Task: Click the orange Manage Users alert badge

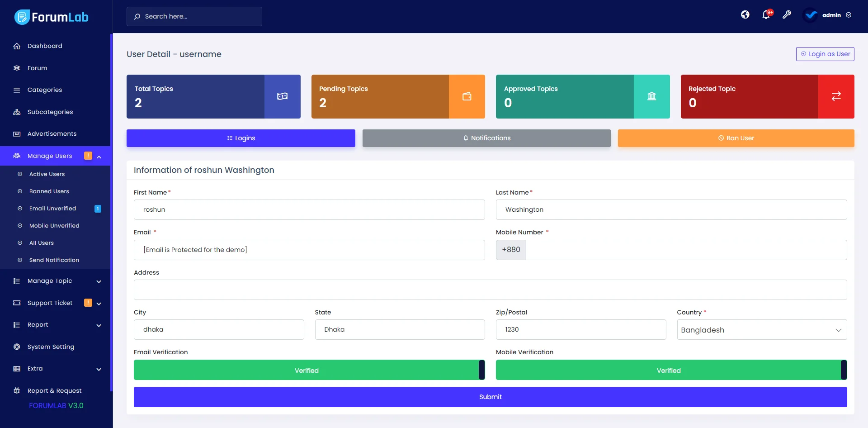Action: pos(88,156)
